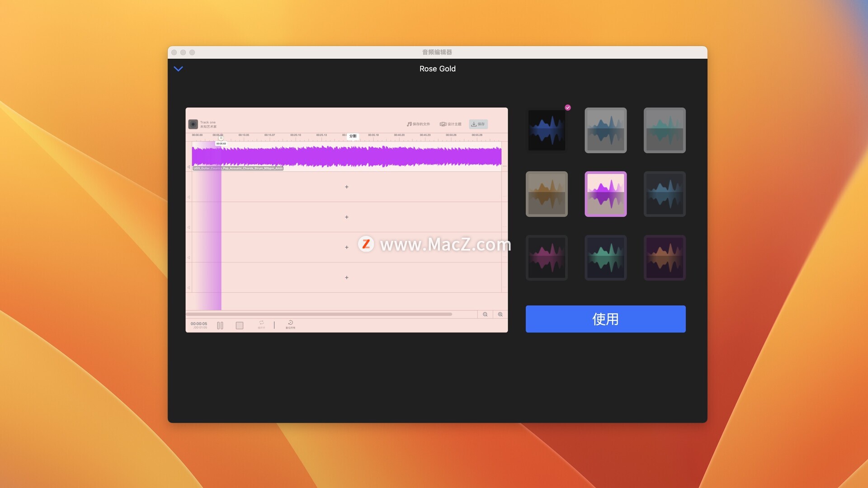The width and height of the screenshot is (868, 488).
Task: Click the Rose Gold theme title
Action: [438, 69]
